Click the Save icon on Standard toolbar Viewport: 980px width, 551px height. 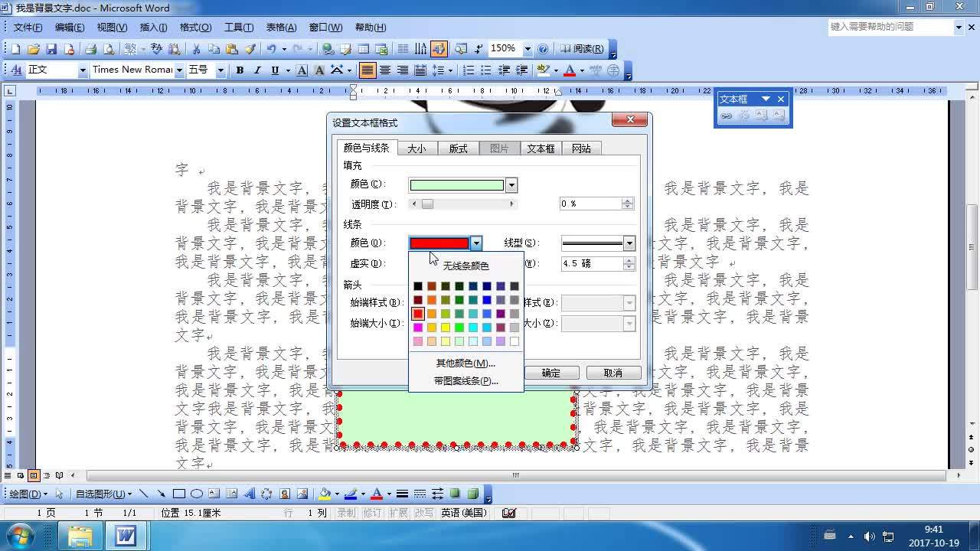click(51, 48)
